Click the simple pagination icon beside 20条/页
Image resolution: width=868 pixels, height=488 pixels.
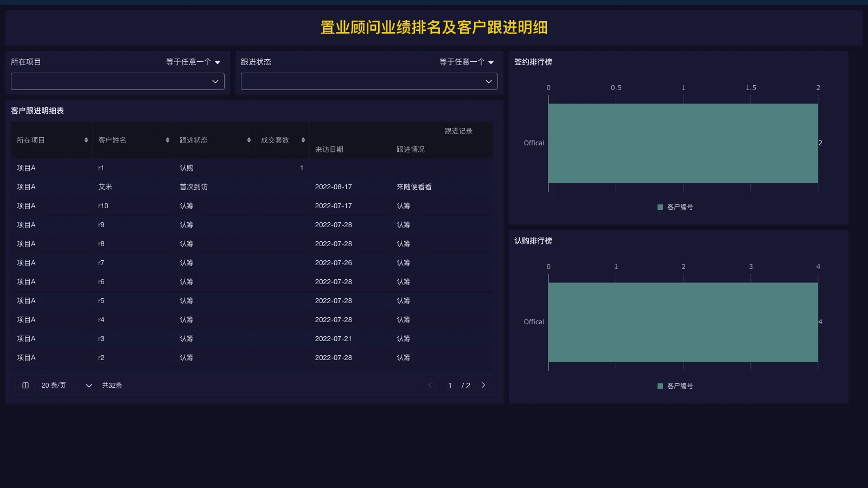[25, 385]
